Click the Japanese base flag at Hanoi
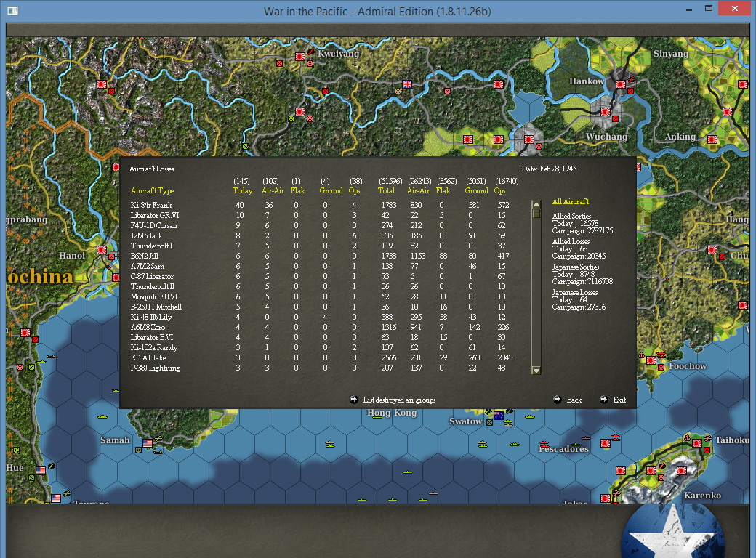 pyautogui.click(x=101, y=250)
